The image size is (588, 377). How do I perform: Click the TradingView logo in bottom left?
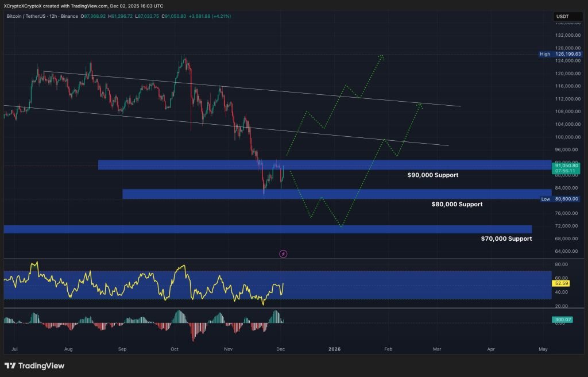(x=34, y=366)
